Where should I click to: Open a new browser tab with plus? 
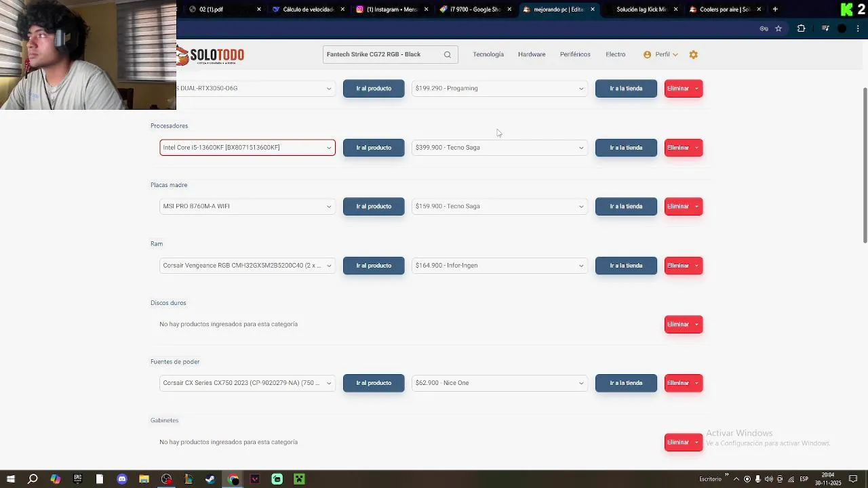point(775,9)
